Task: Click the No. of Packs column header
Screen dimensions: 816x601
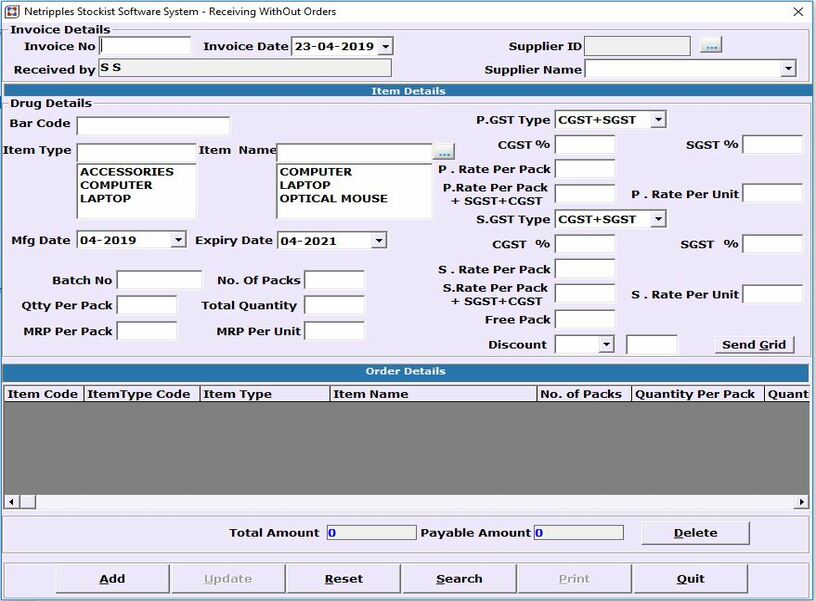Action: (584, 394)
